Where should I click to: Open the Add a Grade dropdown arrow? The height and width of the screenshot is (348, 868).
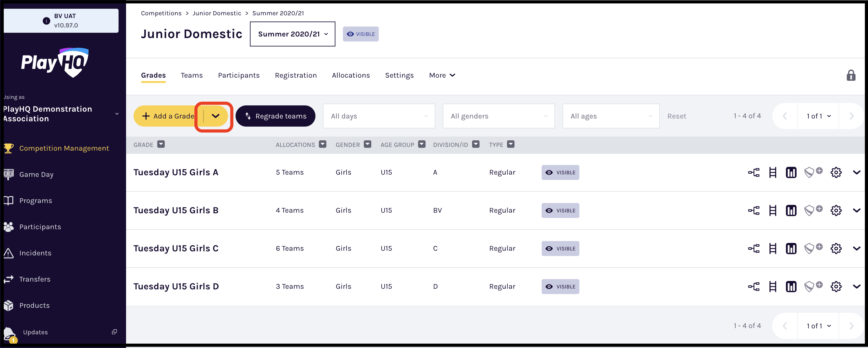[x=215, y=116]
